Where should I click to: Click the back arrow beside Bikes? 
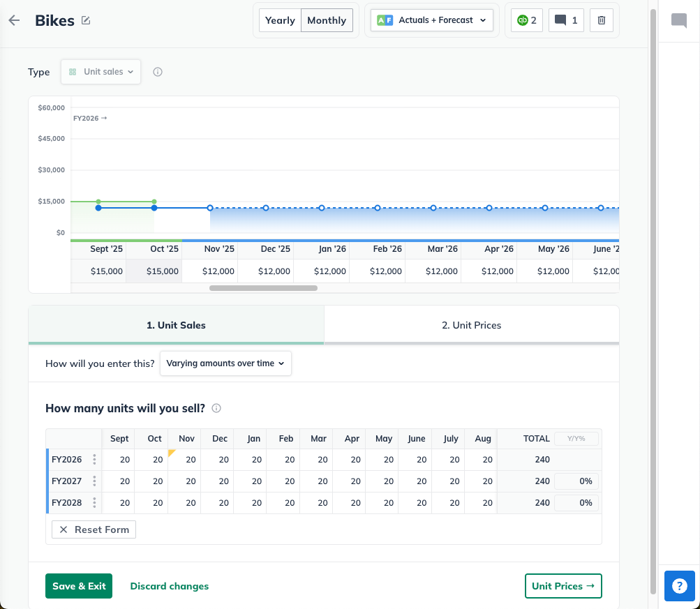point(14,20)
